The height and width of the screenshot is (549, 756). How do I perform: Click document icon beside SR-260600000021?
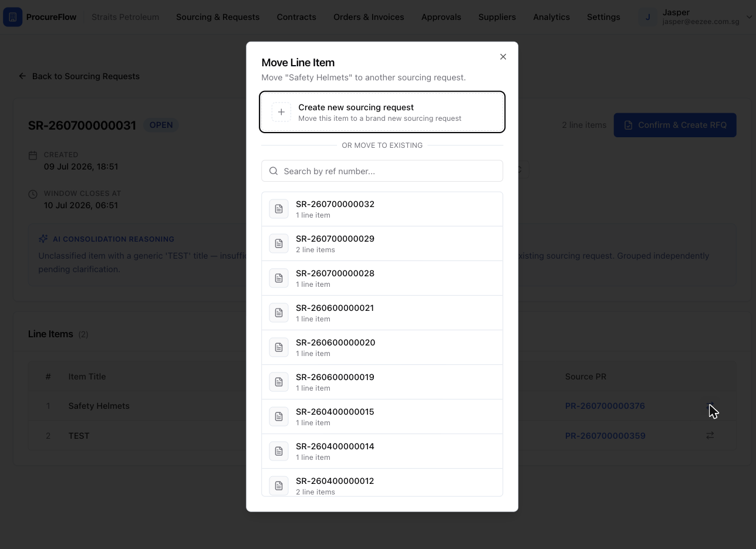coord(279,313)
